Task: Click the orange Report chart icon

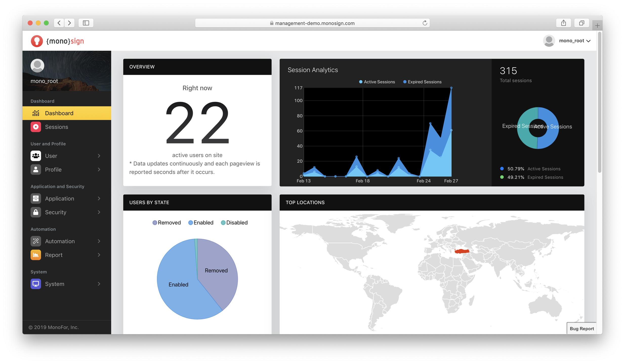Action: (x=36, y=255)
